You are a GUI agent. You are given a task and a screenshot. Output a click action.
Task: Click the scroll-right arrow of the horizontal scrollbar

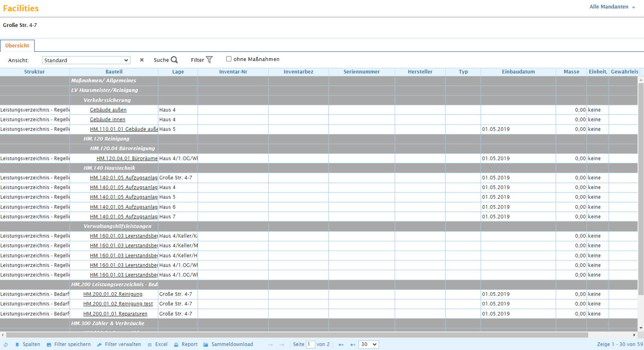(634, 335)
